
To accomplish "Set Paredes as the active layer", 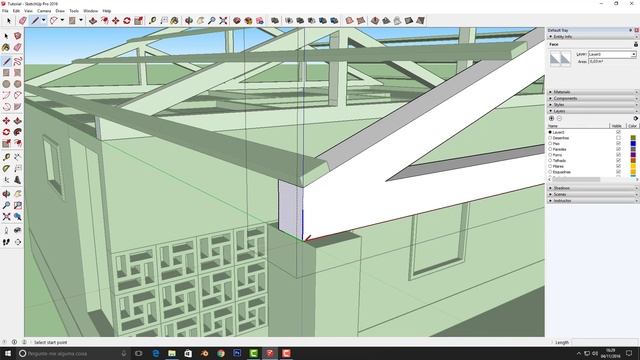I will point(550,149).
